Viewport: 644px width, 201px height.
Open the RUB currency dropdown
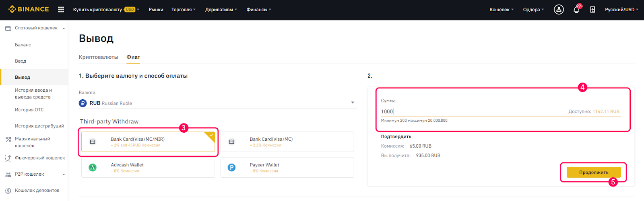[217, 103]
